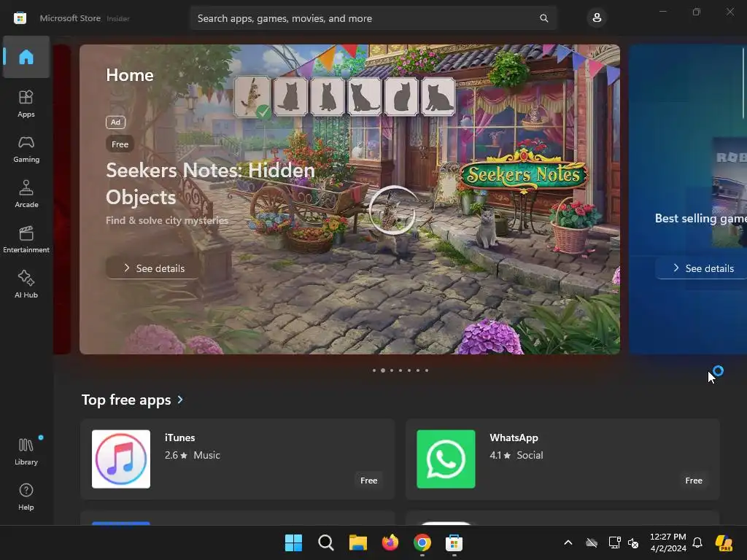Viewport: 747px width, 560px height.
Task: Open Copilot preview icon in taskbar
Action: coord(724,542)
